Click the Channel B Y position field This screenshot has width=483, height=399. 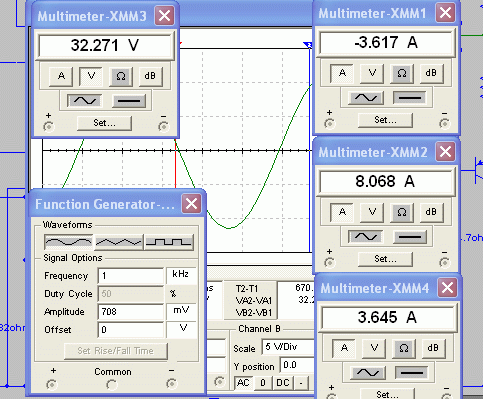(x=297, y=365)
